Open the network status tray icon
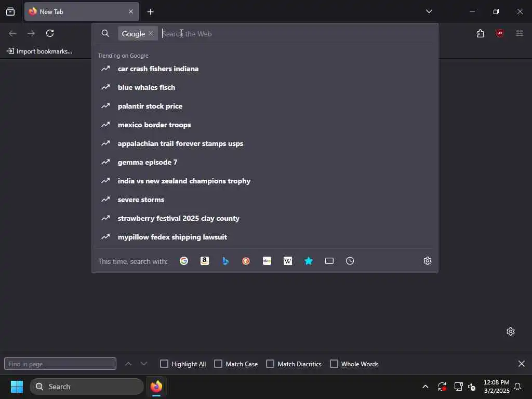 458,387
